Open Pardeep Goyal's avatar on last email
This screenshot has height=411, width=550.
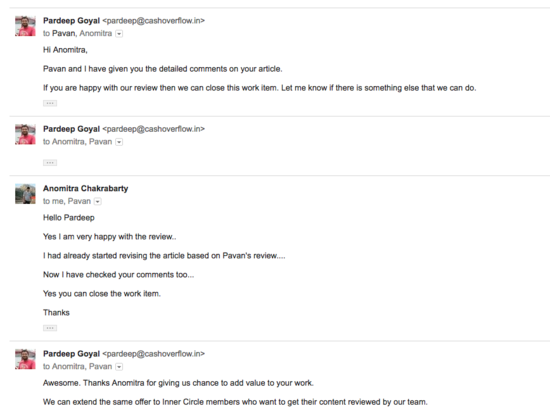tap(25, 359)
